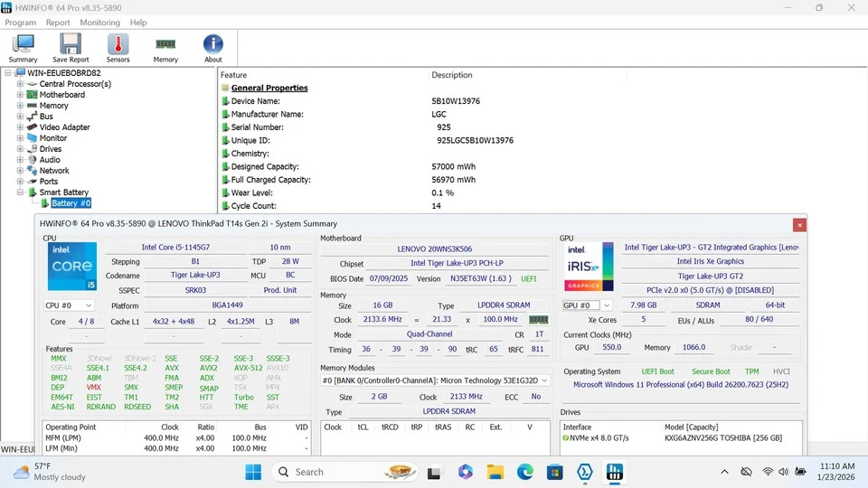Image resolution: width=868 pixels, height=488 pixels.
Task: Click the Description column header
Action: click(x=452, y=75)
